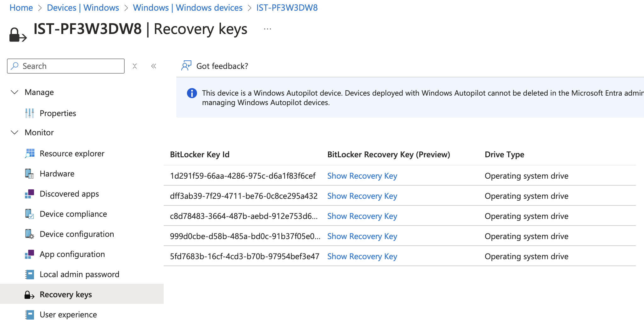Select User experience in sidebar
The image size is (644, 324).
tap(68, 315)
